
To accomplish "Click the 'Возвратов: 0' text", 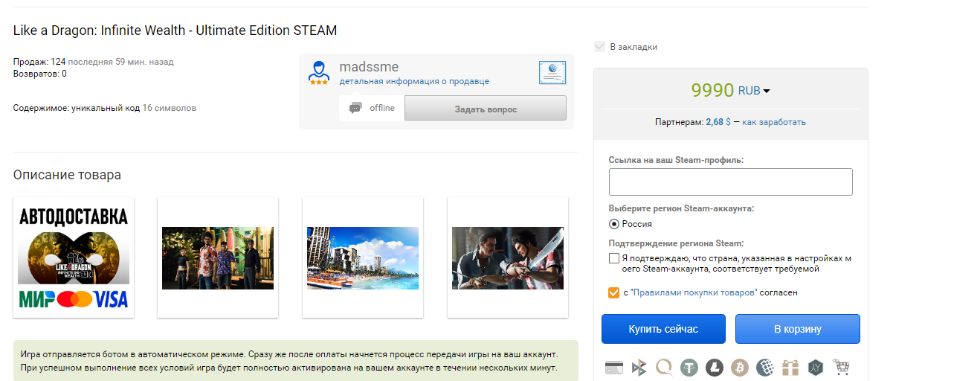I will click(40, 74).
